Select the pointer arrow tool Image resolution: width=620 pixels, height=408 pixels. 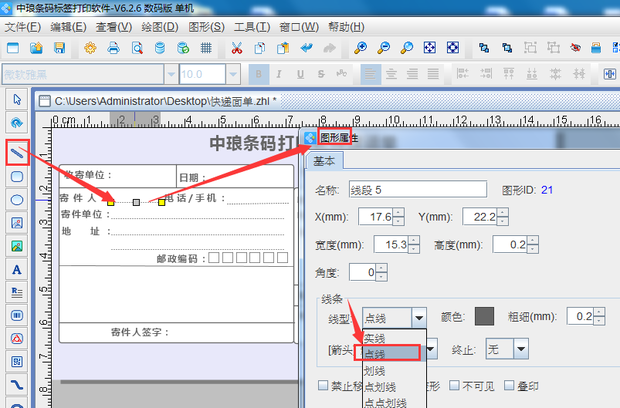coord(17,99)
